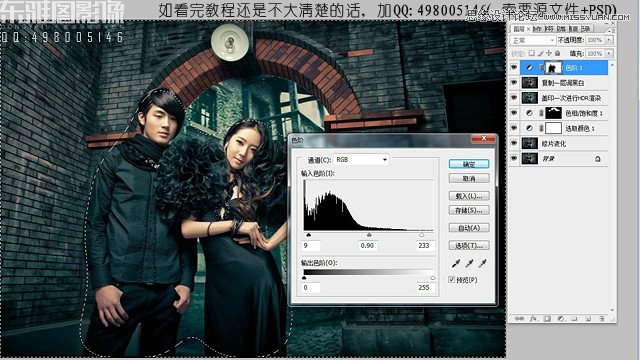Viewport: 640px width, 360px height.
Task: Switch to the third panel tab
Action: click(x=549, y=29)
